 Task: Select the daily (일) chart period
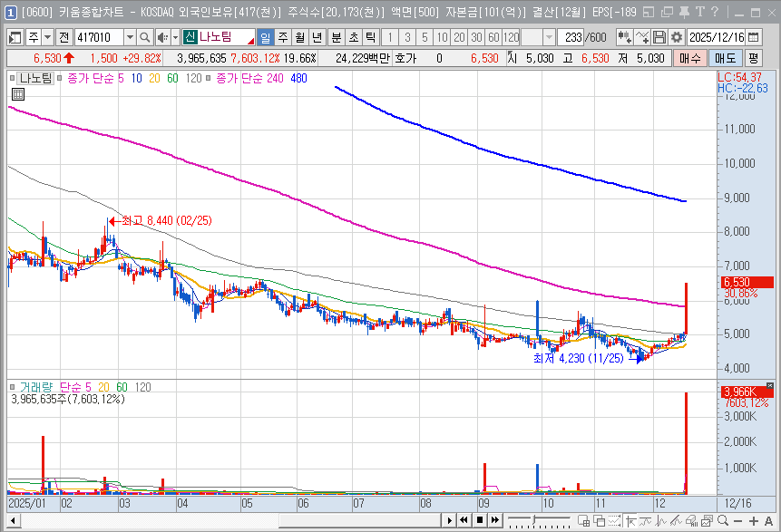pyautogui.click(x=266, y=37)
